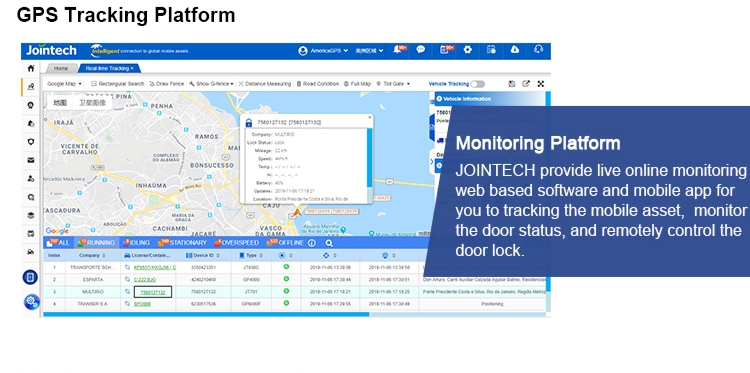Click the search magnifier in status bar

pos(329,243)
